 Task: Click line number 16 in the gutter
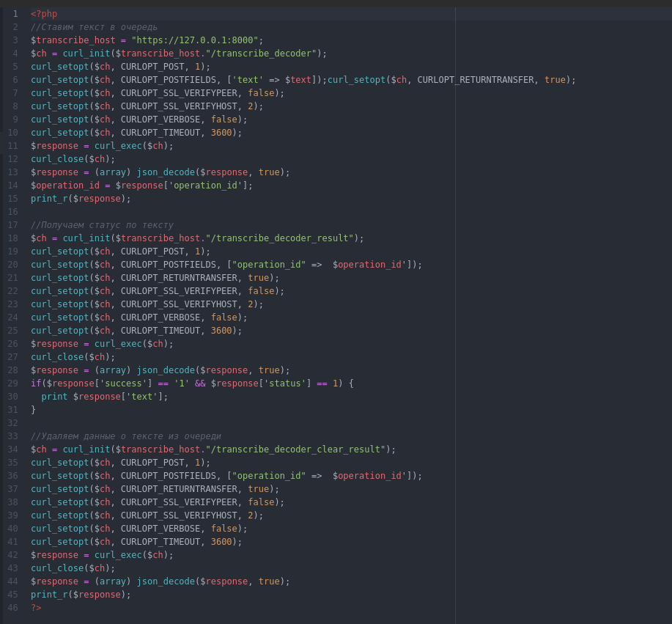pos(13,212)
